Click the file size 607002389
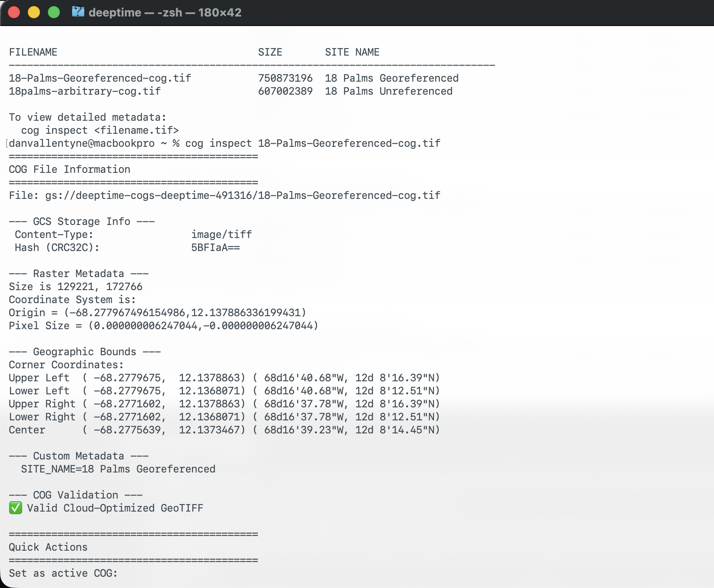 (285, 91)
